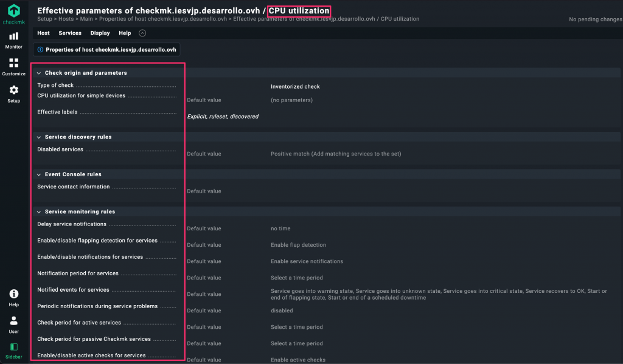Open Notification period for services rule
Screen dimensions: 623x364
[x=78, y=273]
